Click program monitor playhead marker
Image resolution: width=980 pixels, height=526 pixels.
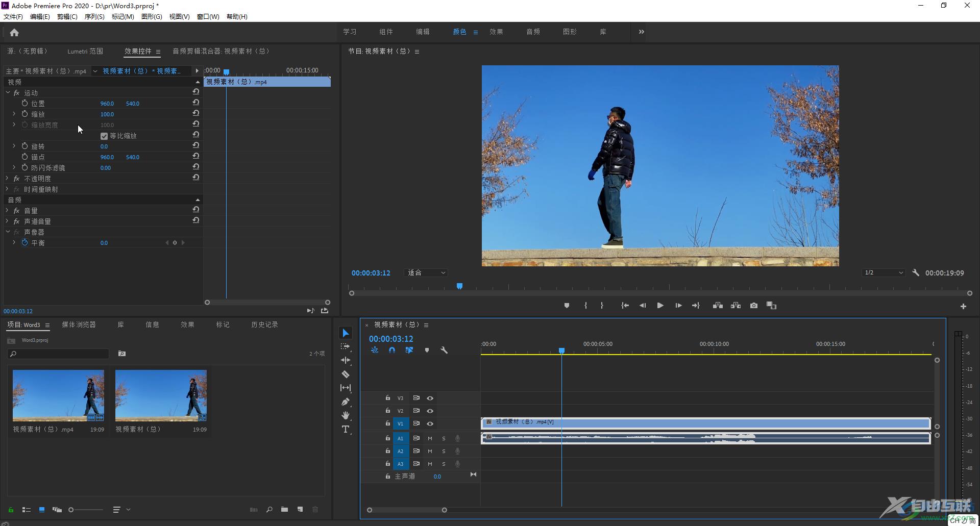459,286
